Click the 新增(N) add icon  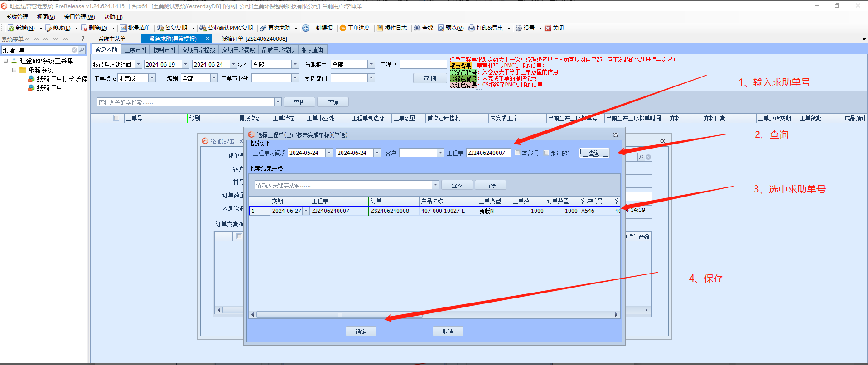[11, 28]
